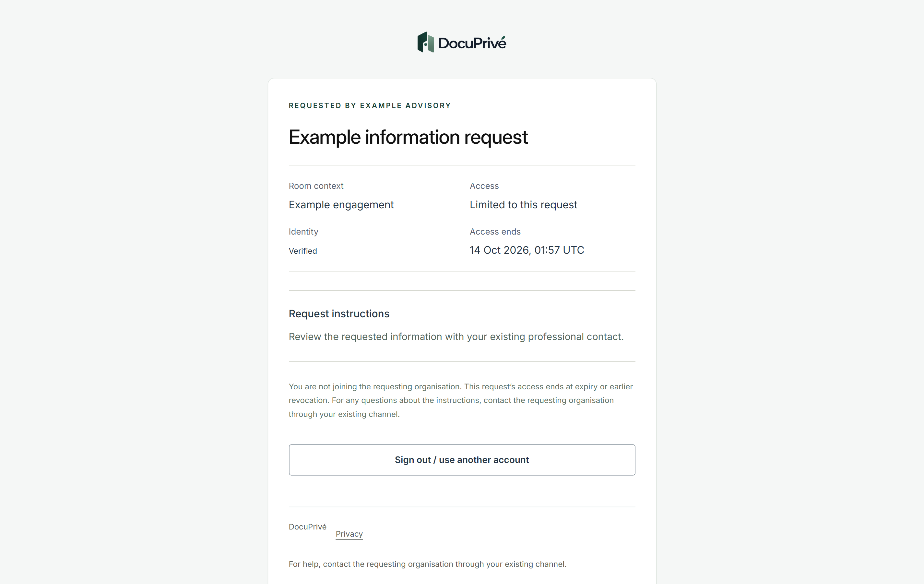Select the "For help, contact" footer line
Screen dimensions: 924x584
click(427, 564)
